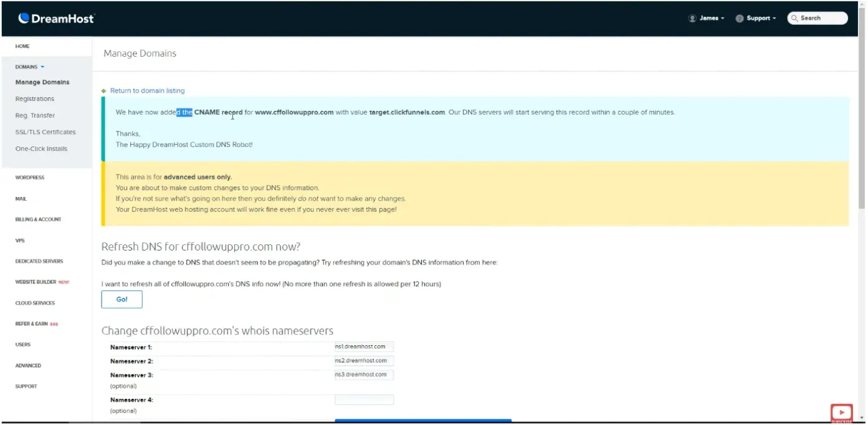Screen dimensions: 868x425
Task: Expand the MAIL sidebar section
Action: pyautogui.click(x=21, y=199)
